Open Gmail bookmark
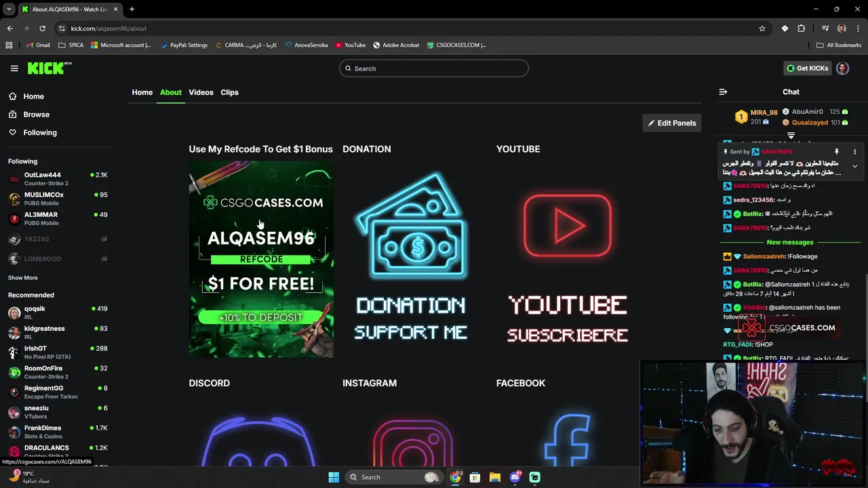Image resolution: width=868 pixels, height=488 pixels. (x=38, y=45)
